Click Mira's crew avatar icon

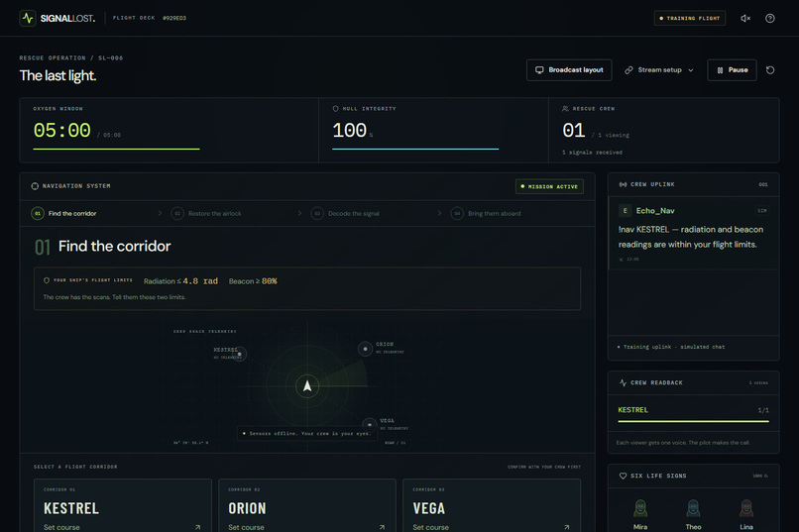640,508
